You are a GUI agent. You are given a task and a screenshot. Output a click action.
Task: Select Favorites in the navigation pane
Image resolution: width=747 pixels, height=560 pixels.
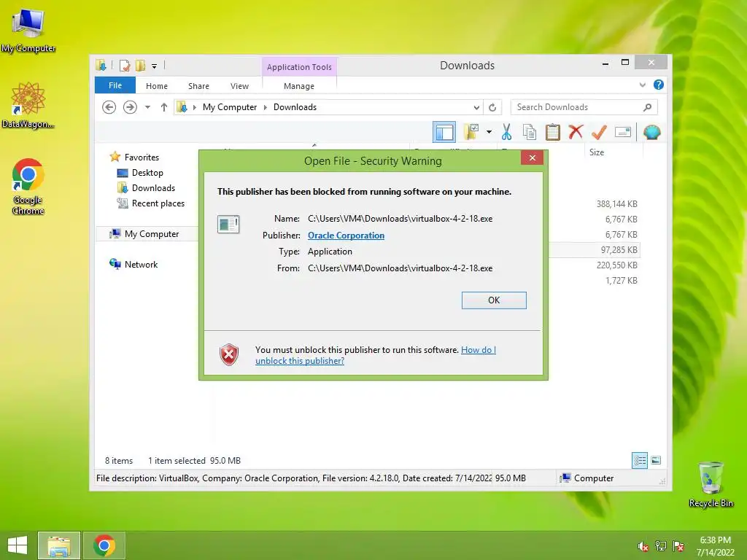tap(142, 157)
